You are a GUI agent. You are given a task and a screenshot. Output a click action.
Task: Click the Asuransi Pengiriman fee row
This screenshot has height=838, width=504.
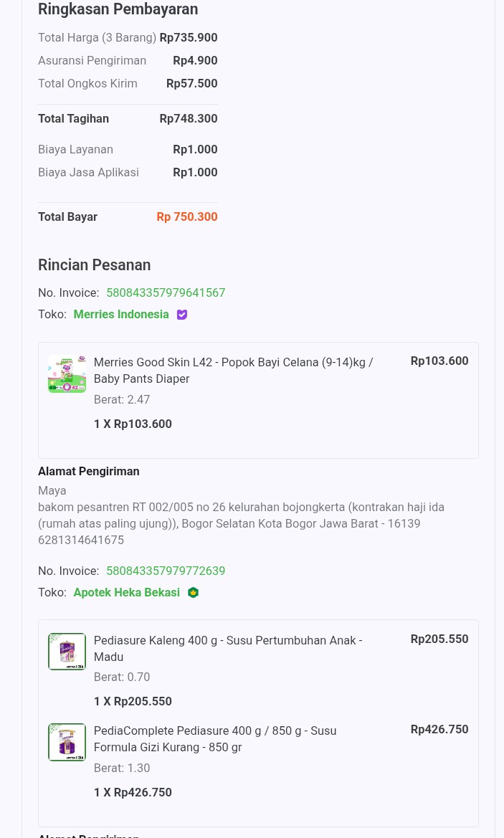(x=128, y=60)
